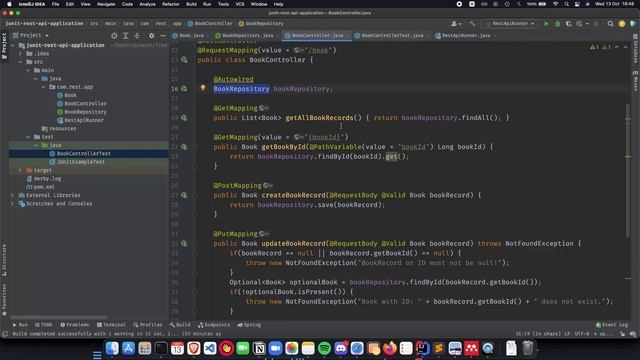Select BookControllerTest in project tree

(84, 153)
